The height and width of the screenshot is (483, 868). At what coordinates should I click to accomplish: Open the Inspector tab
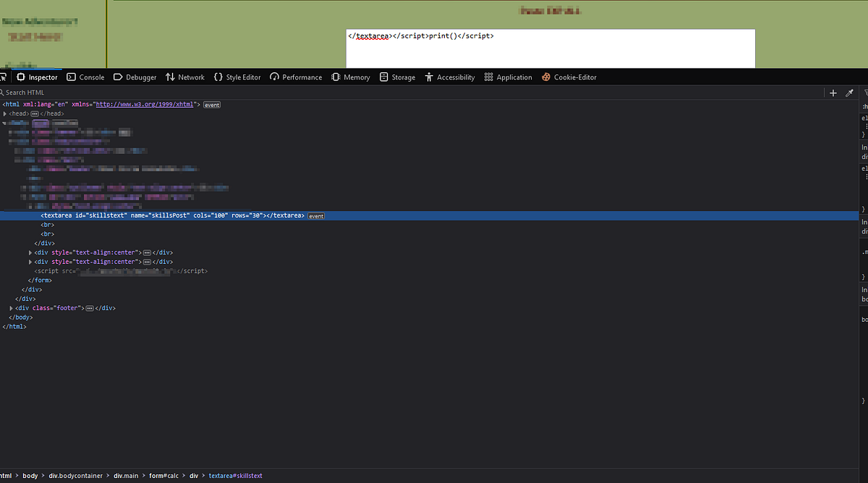[x=37, y=77]
